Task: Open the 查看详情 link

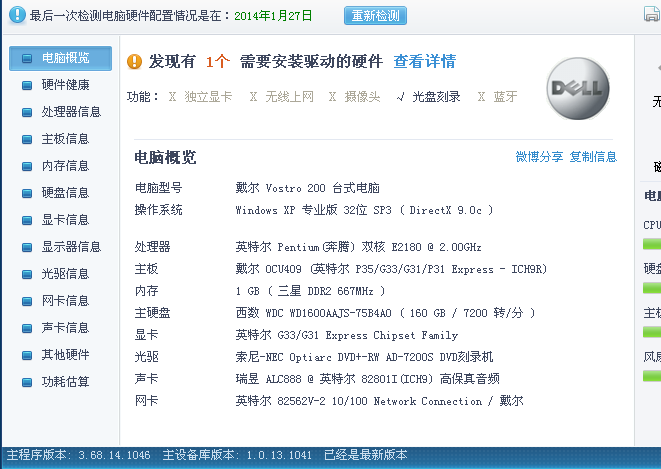Action: pyautogui.click(x=425, y=61)
